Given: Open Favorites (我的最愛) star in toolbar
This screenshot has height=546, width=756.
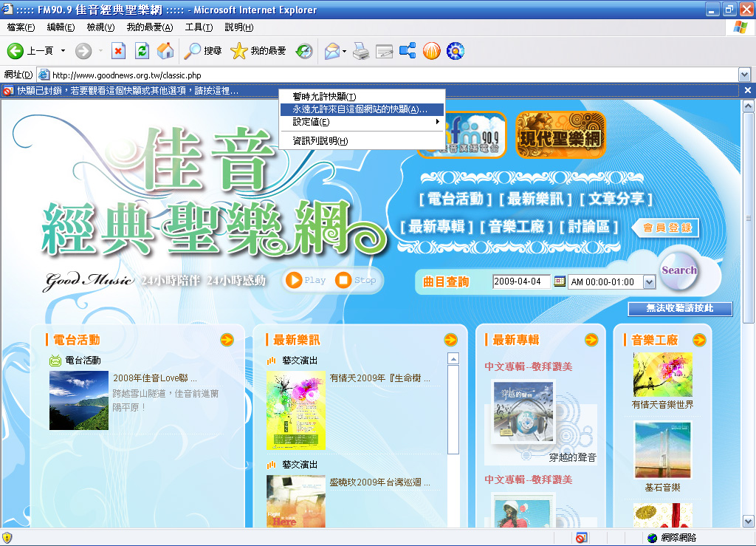Looking at the screenshot, I should pos(258,51).
